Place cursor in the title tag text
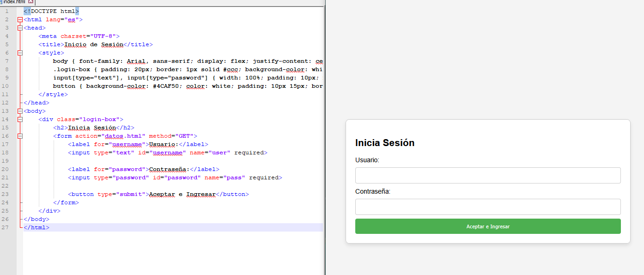644x275 pixels. (94, 45)
